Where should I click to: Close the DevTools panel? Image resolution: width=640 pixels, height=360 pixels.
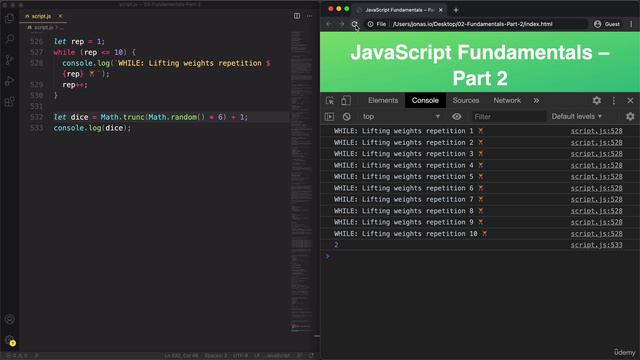click(x=630, y=100)
